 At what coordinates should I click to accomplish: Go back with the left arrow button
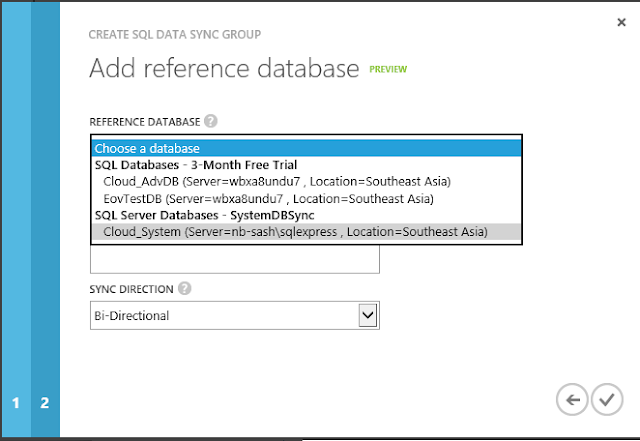(572, 400)
